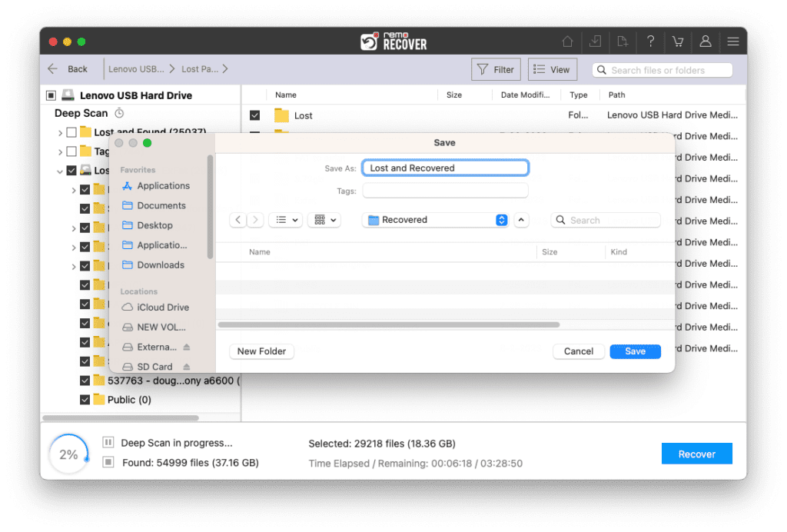Open the hamburger menu icon
Screen dimensions: 787x532
tap(733, 42)
